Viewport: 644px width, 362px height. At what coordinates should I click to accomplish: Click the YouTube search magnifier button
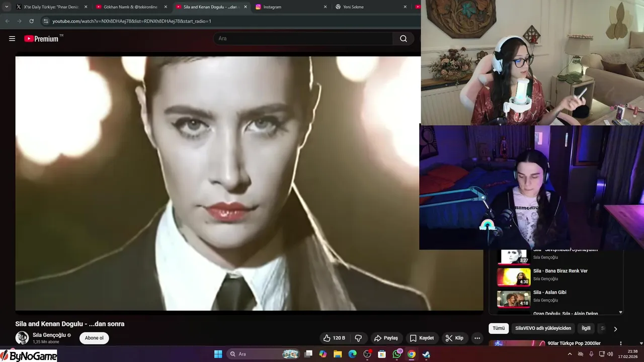[x=404, y=39]
